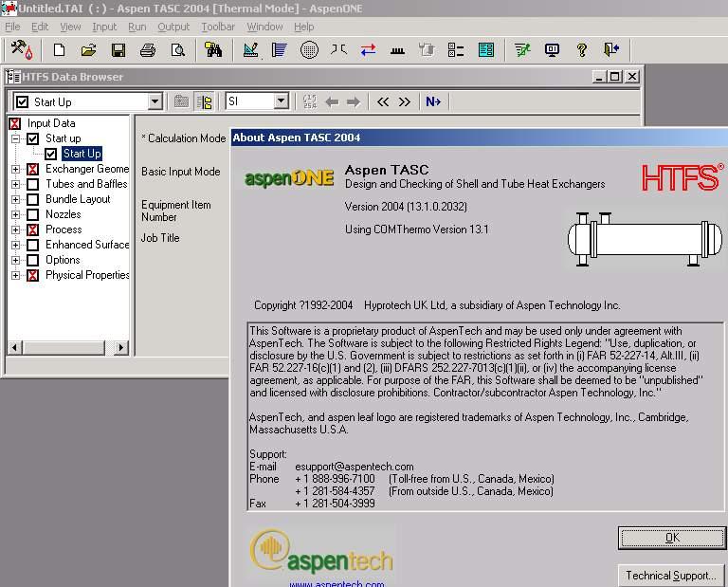Open the SI units dropdown
The width and height of the screenshot is (728, 587).
(x=281, y=101)
